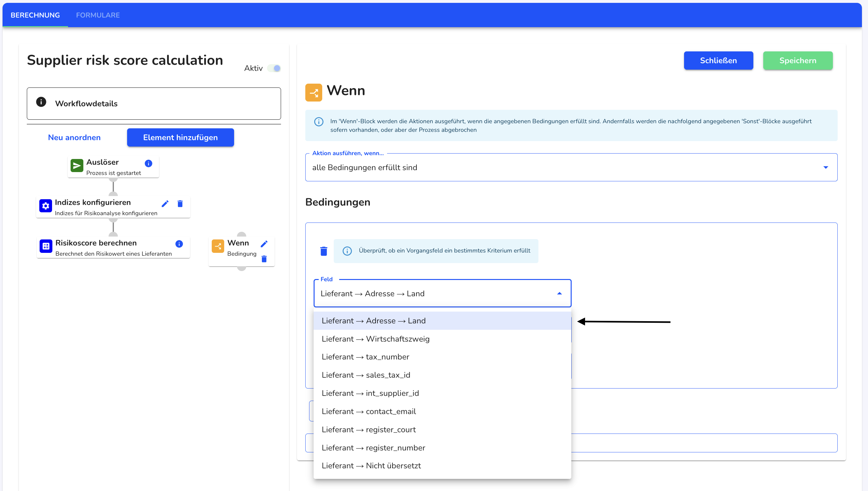Delete the Indizes konfigurieren step

[180, 204]
